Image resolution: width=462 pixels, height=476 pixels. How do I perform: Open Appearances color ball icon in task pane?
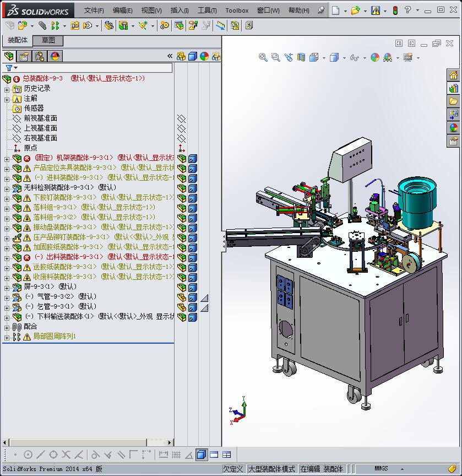453,127
